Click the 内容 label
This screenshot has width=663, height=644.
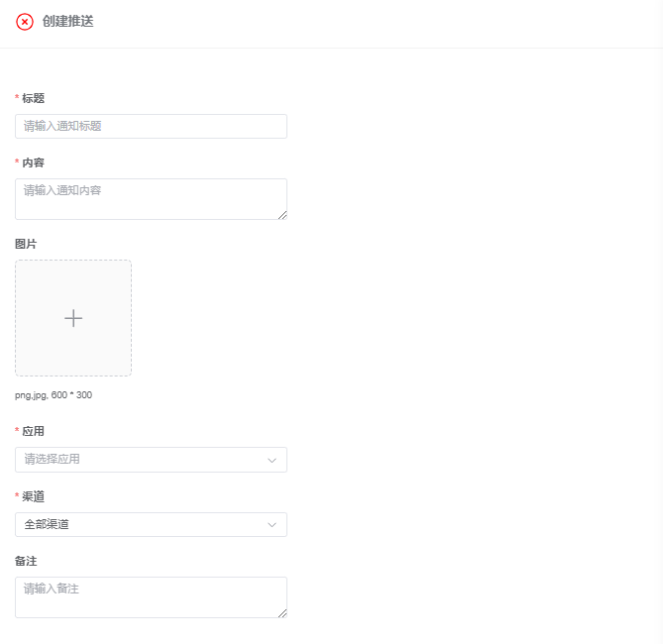tap(33, 162)
